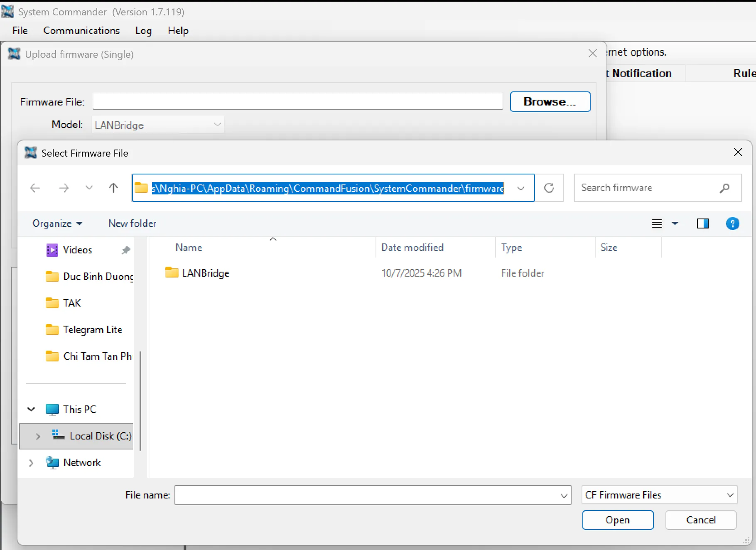This screenshot has height=550, width=756.
Task: Expand the Network tree node
Action: [31, 463]
